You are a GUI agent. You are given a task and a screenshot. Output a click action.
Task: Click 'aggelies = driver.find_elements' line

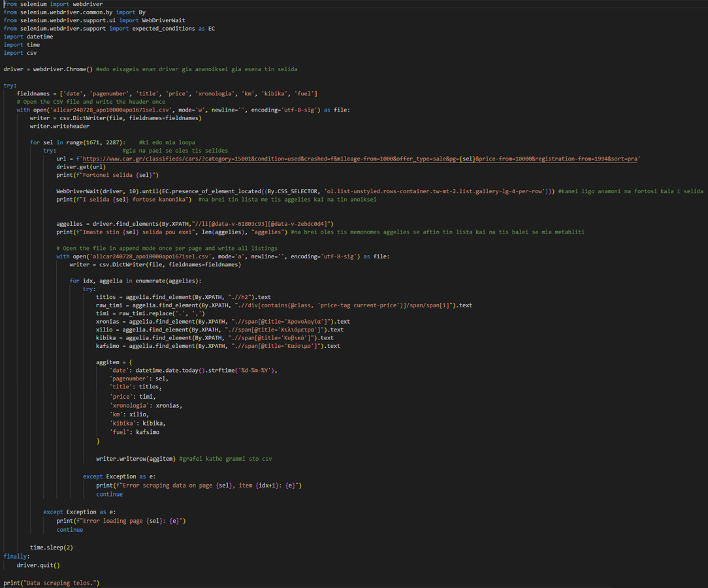[x=195, y=223]
